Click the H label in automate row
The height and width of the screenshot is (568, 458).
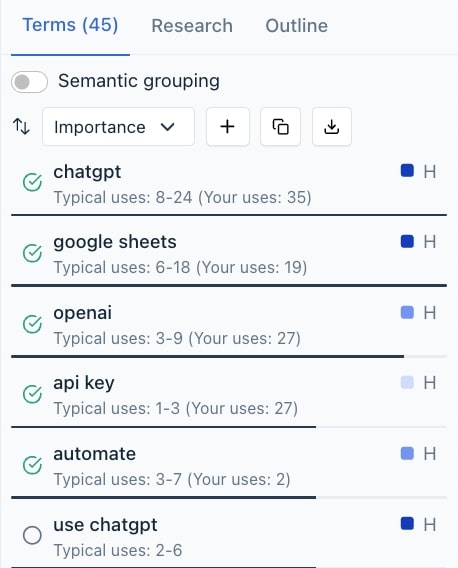click(x=430, y=454)
